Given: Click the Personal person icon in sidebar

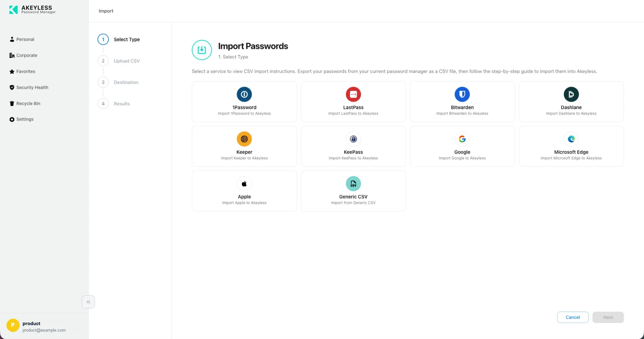Looking at the screenshot, I should (12, 39).
